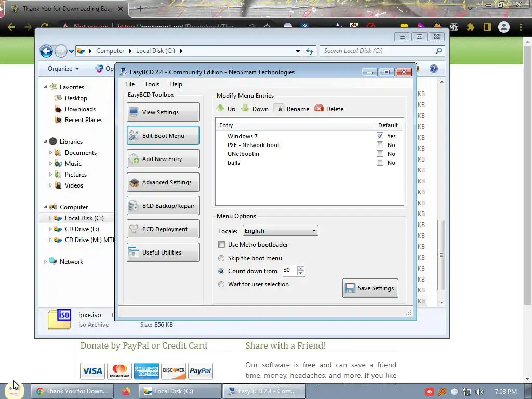This screenshot has width=532, height=399.
Task: Click the countdown value field showing 30
Action: [x=289, y=270]
